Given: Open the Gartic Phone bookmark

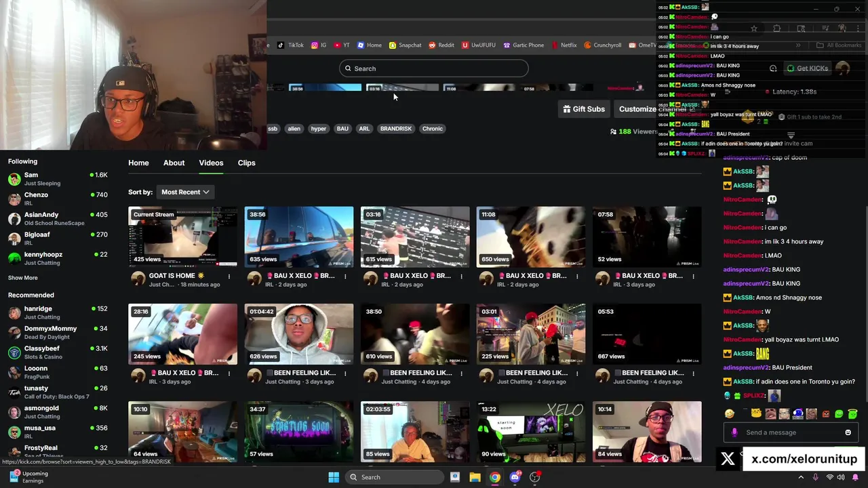Looking at the screenshot, I should (x=523, y=45).
